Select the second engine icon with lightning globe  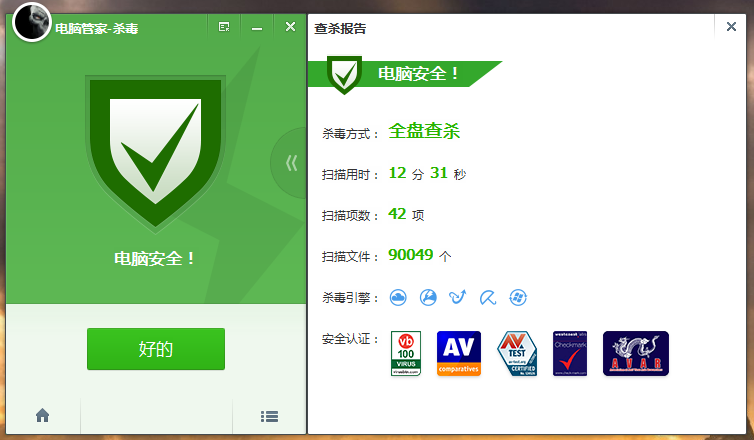[x=428, y=298]
